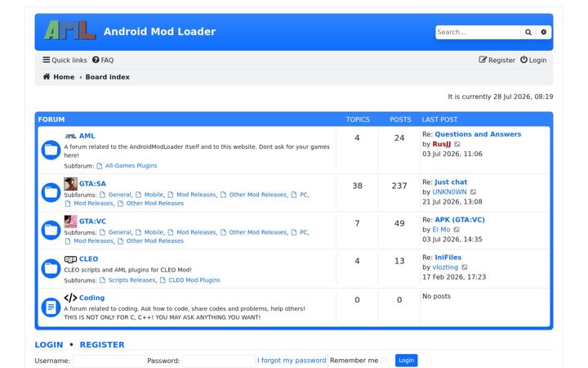Click Android Mod Loader site title

point(159,32)
